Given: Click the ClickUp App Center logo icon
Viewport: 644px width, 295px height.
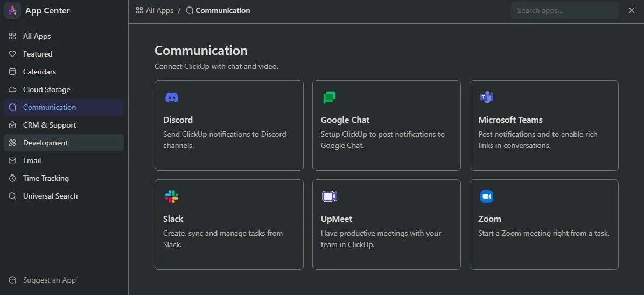Looking at the screenshot, I should (x=12, y=10).
